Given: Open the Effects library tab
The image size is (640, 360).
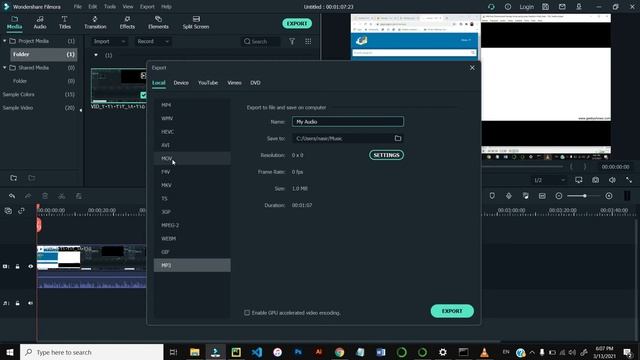Looking at the screenshot, I should coord(127,22).
